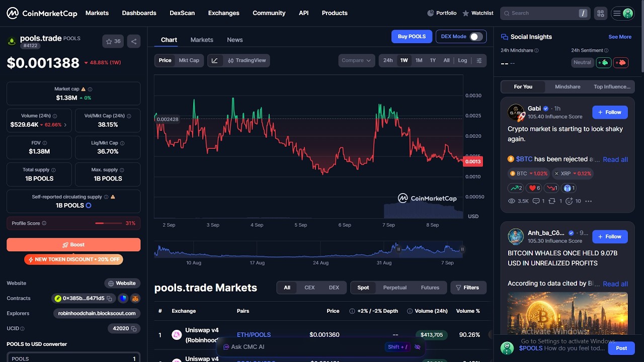
Task: Expand Volume (24h) details arrow
Action: (65, 125)
